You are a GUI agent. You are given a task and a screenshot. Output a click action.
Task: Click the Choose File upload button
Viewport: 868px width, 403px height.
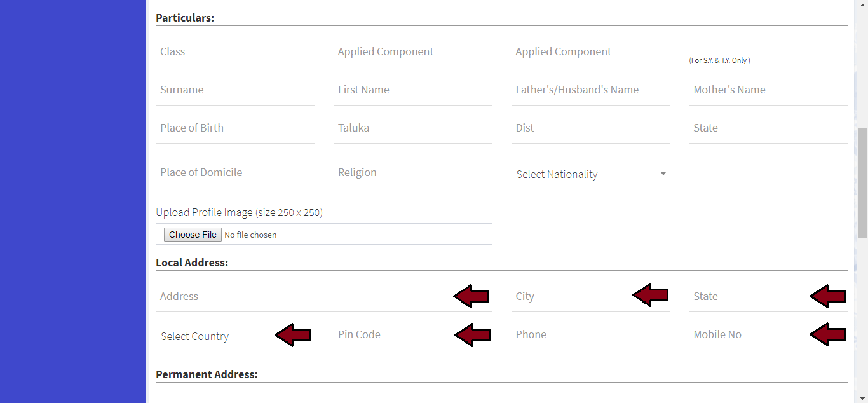point(193,235)
